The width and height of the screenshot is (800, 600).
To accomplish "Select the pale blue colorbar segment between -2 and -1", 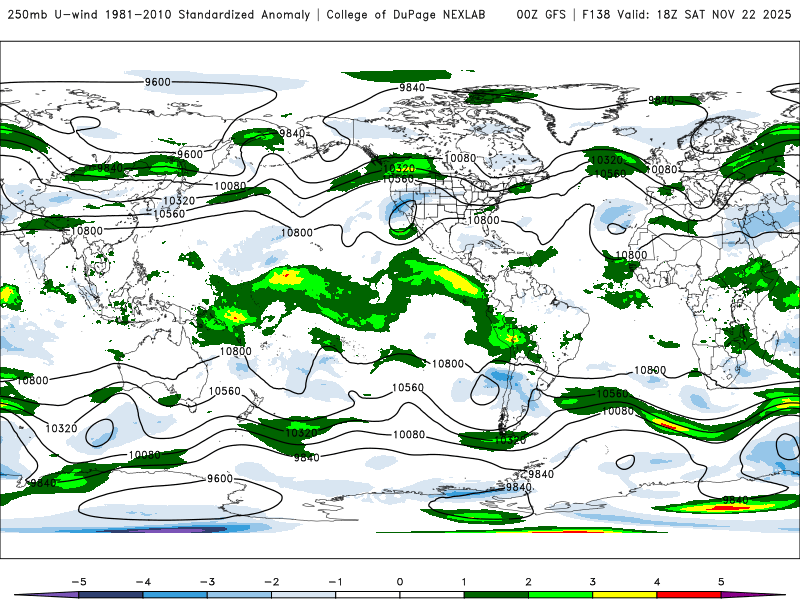I will point(304,595).
